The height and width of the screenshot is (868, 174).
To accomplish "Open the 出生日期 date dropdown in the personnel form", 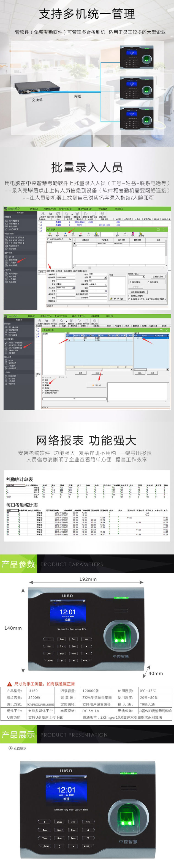I will (x=74, y=287).
